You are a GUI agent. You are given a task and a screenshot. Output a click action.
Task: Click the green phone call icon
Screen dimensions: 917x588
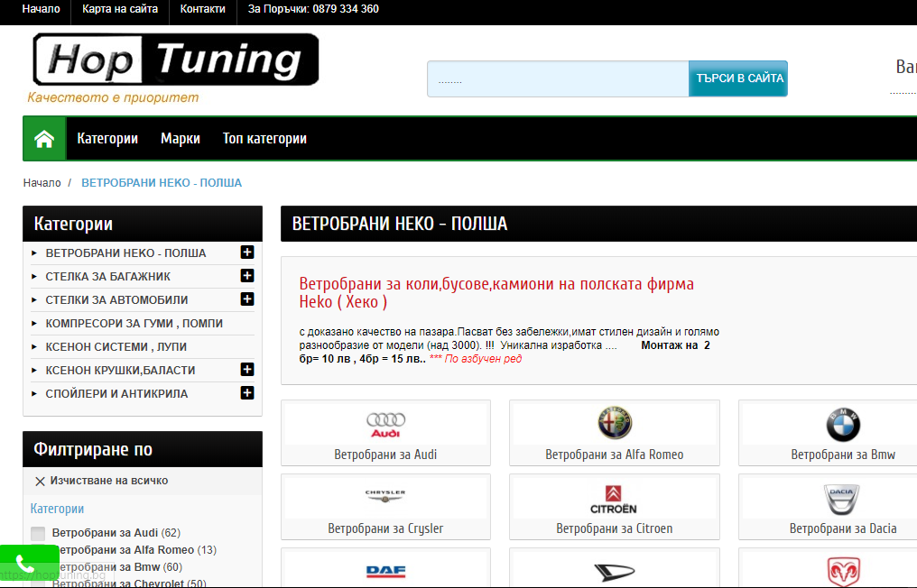click(x=25, y=564)
